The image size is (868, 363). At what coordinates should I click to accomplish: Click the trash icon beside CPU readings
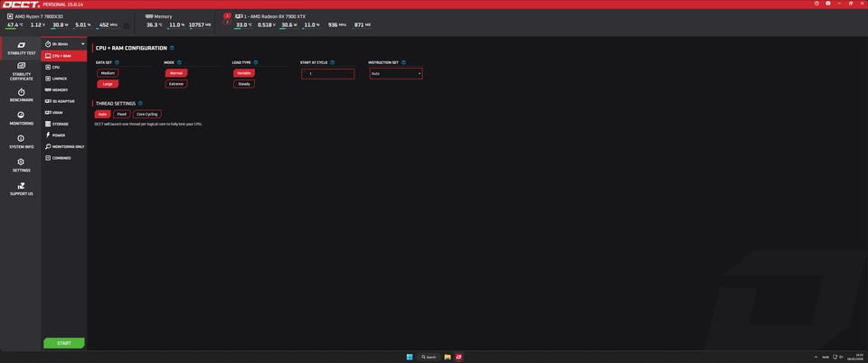pyautogui.click(x=127, y=25)
